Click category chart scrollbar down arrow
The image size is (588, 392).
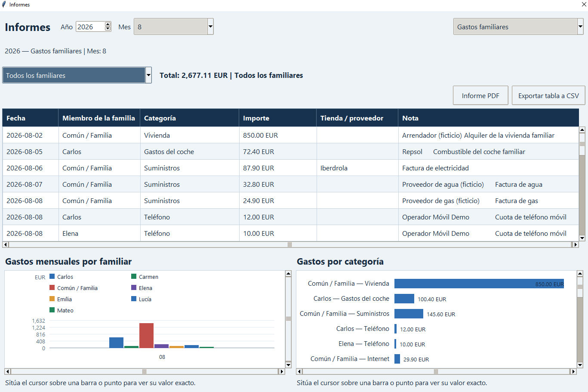(580, 365)
